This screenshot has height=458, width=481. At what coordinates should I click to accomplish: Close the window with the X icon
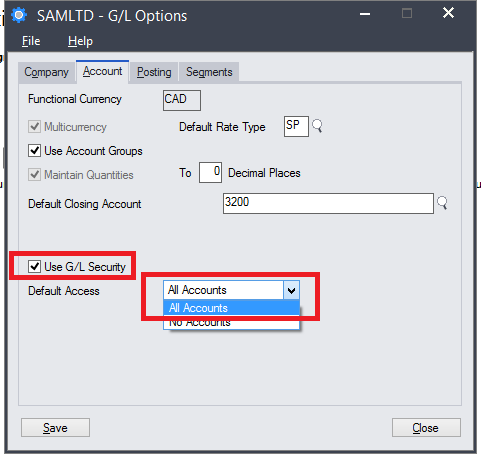pos(448,13)
